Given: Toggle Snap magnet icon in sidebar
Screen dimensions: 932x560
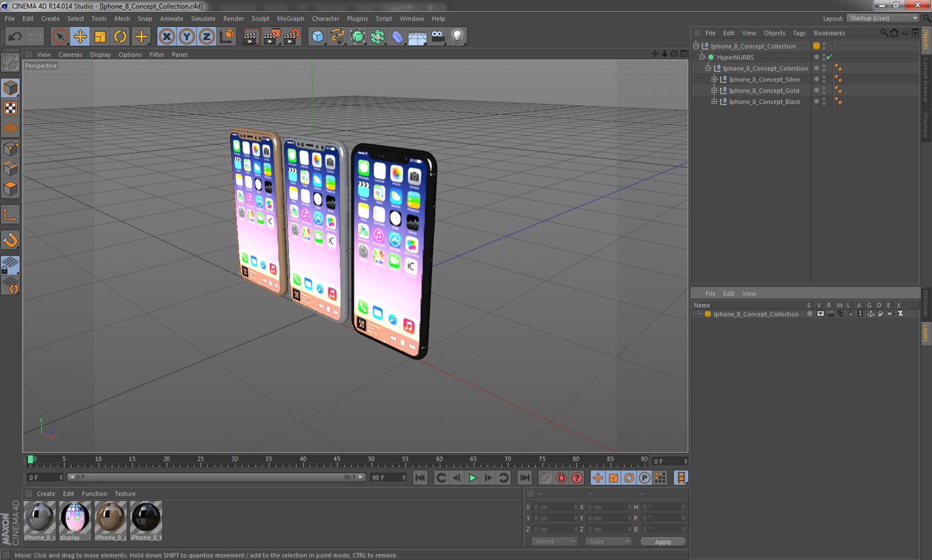Looking at the screenshot, I should pyautogui.click(x=10, y=240).
